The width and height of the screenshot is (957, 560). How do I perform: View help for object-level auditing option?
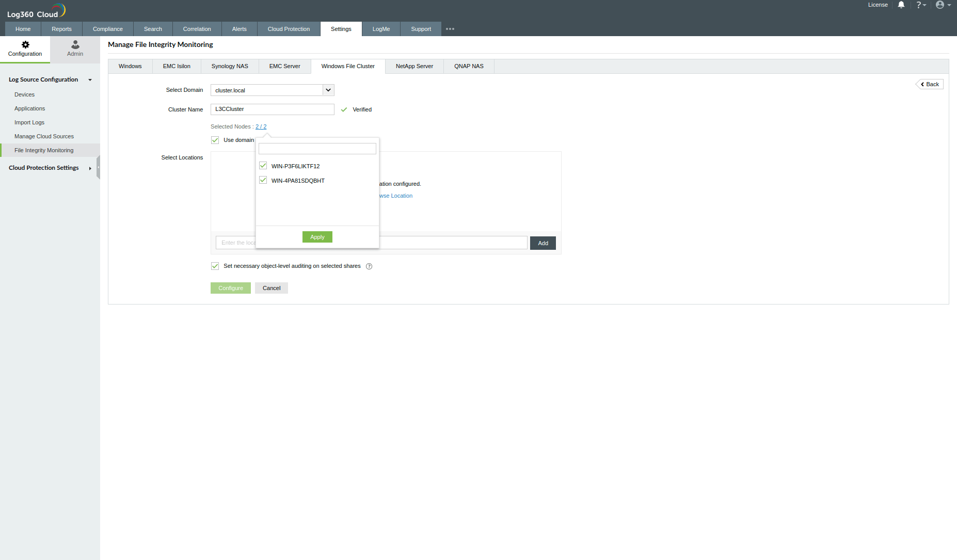369,266
